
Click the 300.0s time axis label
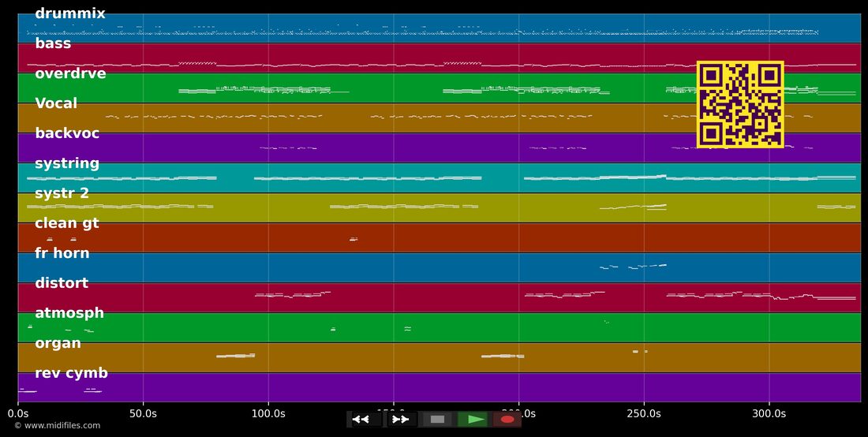tap(769, 414)
